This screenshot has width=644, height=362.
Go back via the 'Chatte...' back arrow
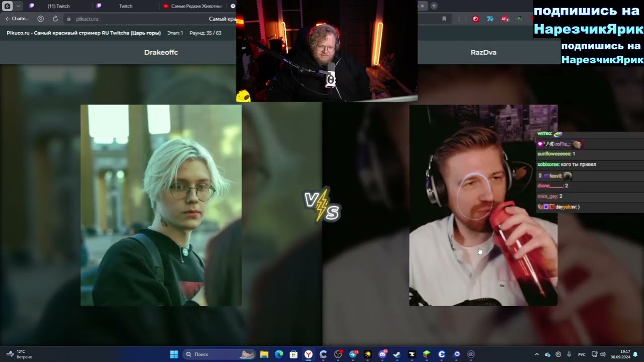tap(17, 19)
